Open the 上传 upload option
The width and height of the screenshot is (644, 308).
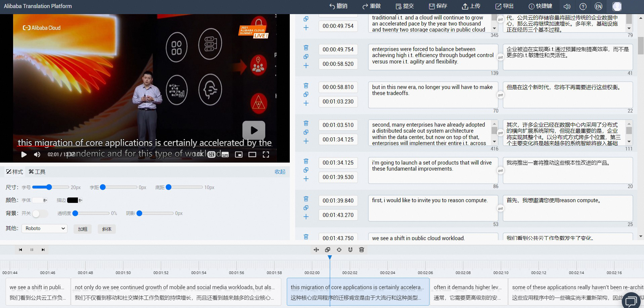471,6
